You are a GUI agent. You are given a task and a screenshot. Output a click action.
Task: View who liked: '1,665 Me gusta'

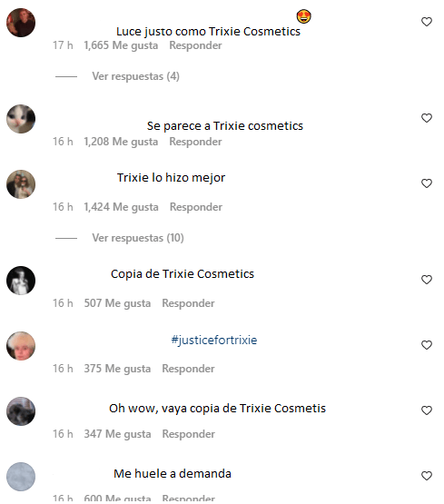pos(121,45)
